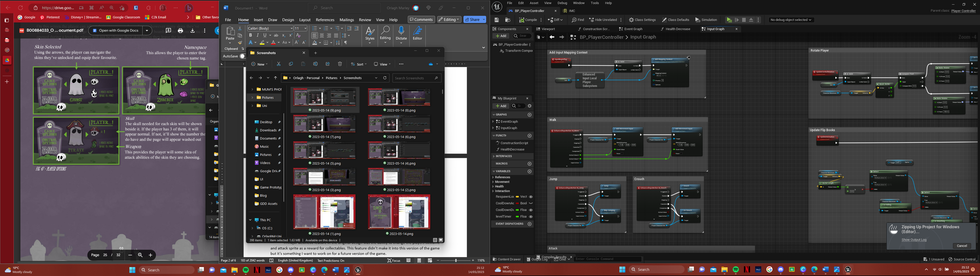Cancel the zipping project notification
Viewport: 980px width, 276px height.
coord(962,246)
